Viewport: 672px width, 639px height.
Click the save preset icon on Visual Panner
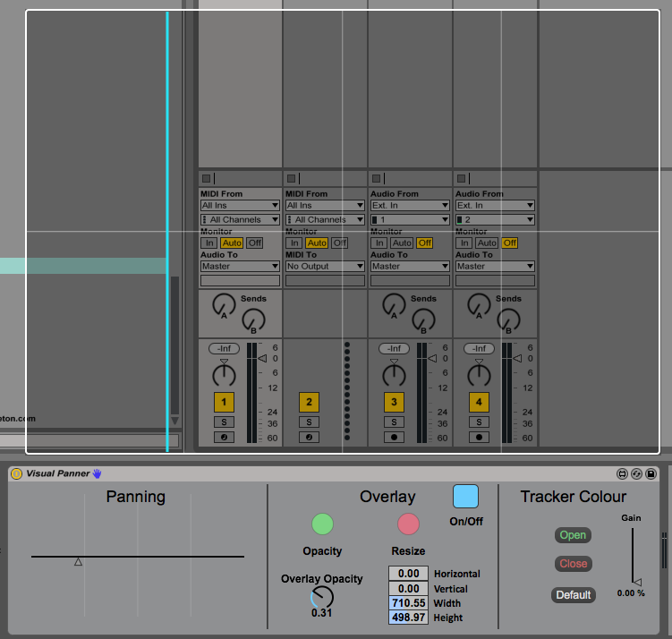coord(651,473)
